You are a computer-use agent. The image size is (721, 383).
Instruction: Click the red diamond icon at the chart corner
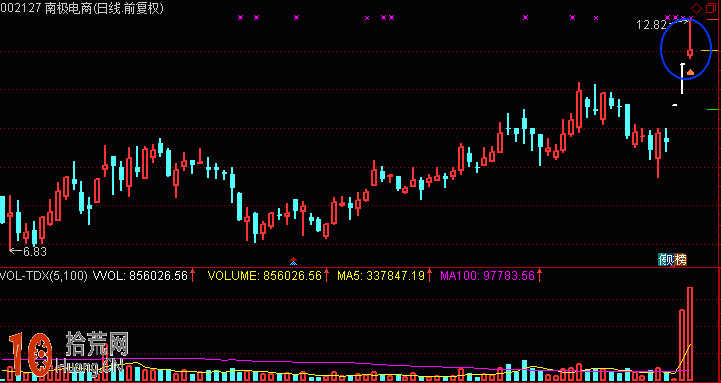click(x=697, y=8)
